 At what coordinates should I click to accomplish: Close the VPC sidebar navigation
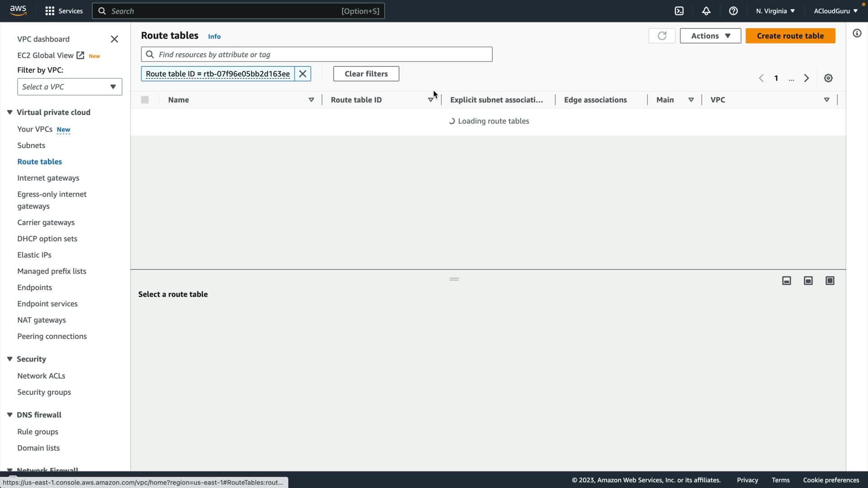pos(114,39)
